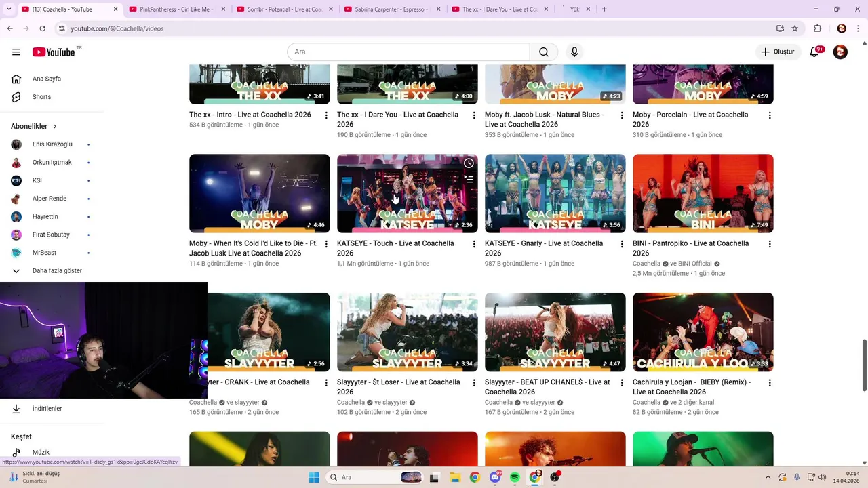
Task: Open the taskbar weather widget
Action: coord(34,477)
